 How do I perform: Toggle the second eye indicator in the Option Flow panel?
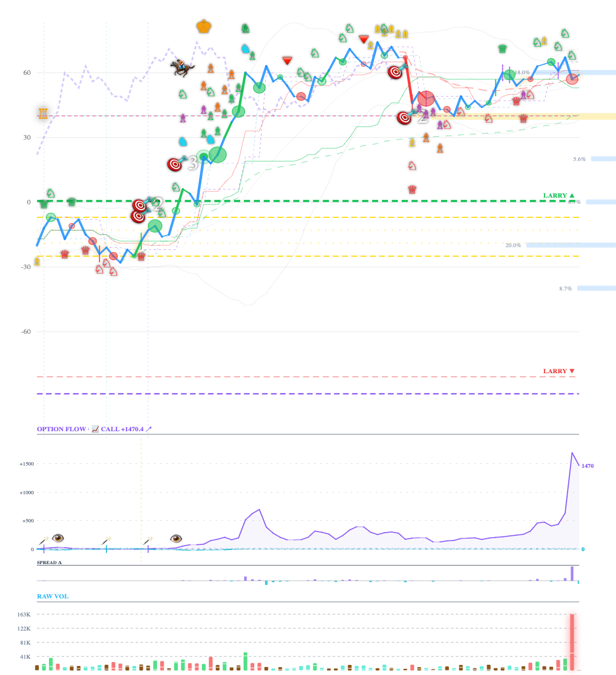pos(176,538)
